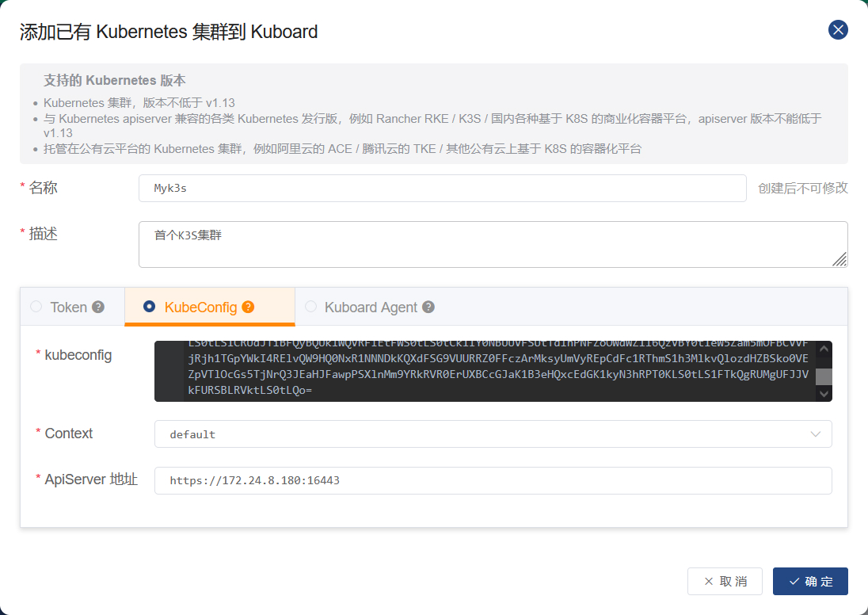The height and width of the screenshot is (615, 868).
Task: Switch to the Kuboard Agent tab label
Action: click(x=371, y=307)
